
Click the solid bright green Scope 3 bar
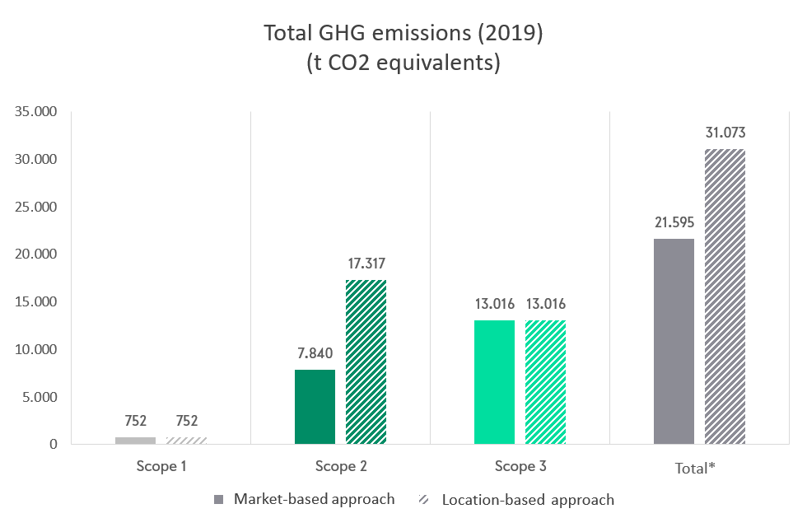[x=494, y=382]
